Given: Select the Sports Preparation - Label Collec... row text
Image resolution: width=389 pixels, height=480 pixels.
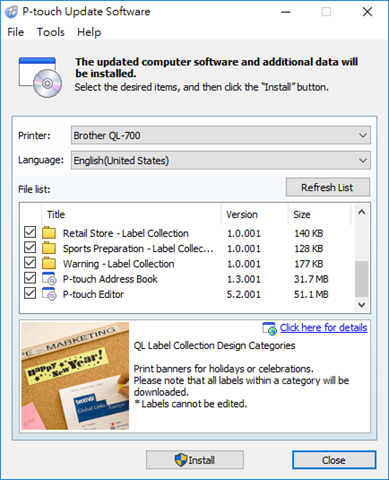Looking at the screenshot, I should 138,248.
